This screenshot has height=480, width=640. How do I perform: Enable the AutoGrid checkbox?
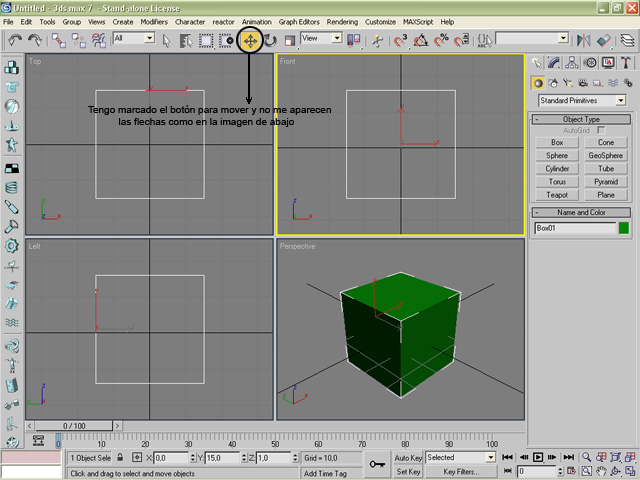click(x=601, y=130)
